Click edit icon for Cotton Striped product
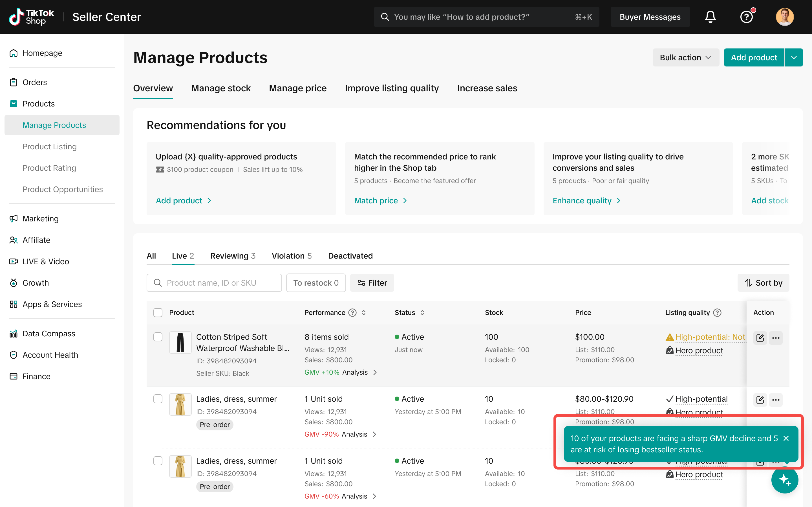The width and height of the screenshot is (812, 507). tap(760, 338)
